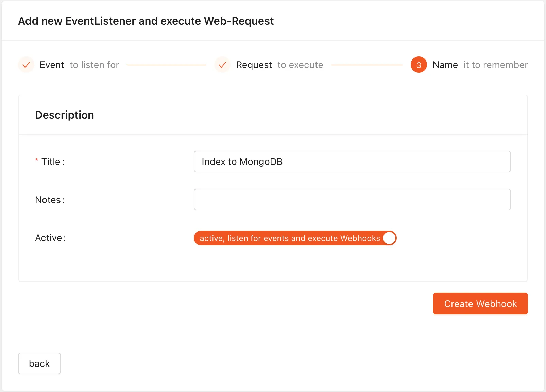The image size is (546, 392).
Task: Toggle the Active webhook switch off
Action: pos(295,238)
